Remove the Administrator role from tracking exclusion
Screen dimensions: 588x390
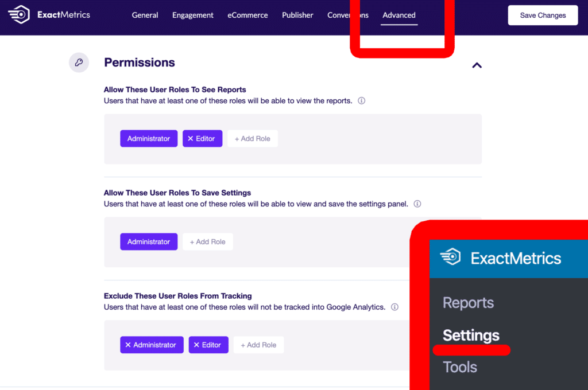[x=128, y=345]
